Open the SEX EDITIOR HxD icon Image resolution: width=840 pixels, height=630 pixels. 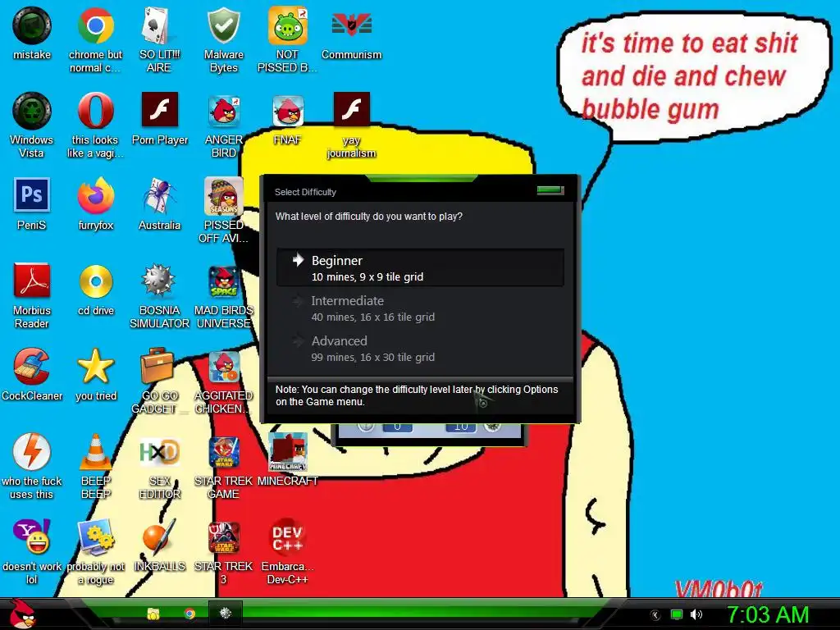point(159,452)
